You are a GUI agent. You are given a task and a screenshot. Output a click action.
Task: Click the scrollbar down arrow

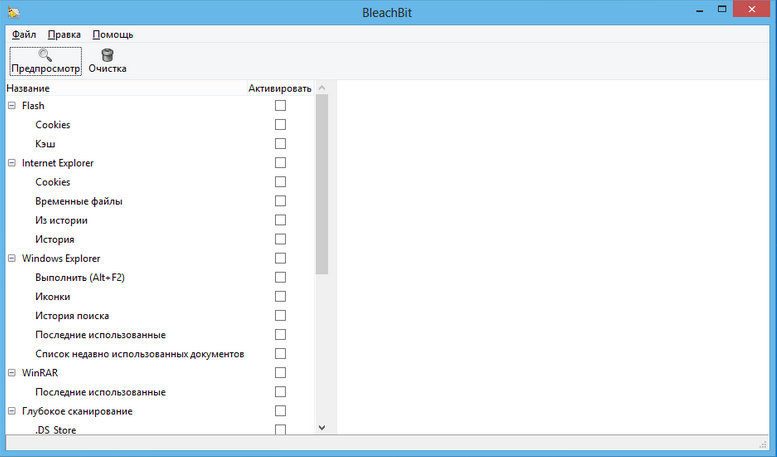[x=322, y=427]
